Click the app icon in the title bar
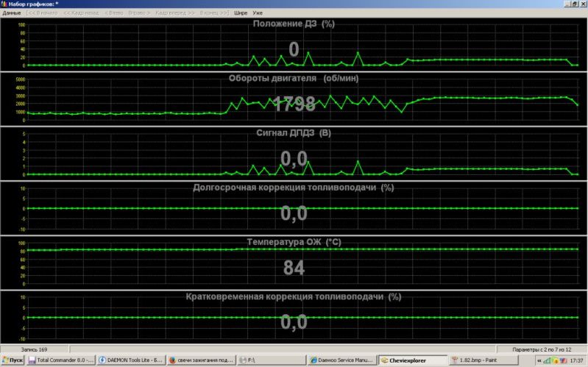Screen dimensions: 588x367 tap(4, 4)
